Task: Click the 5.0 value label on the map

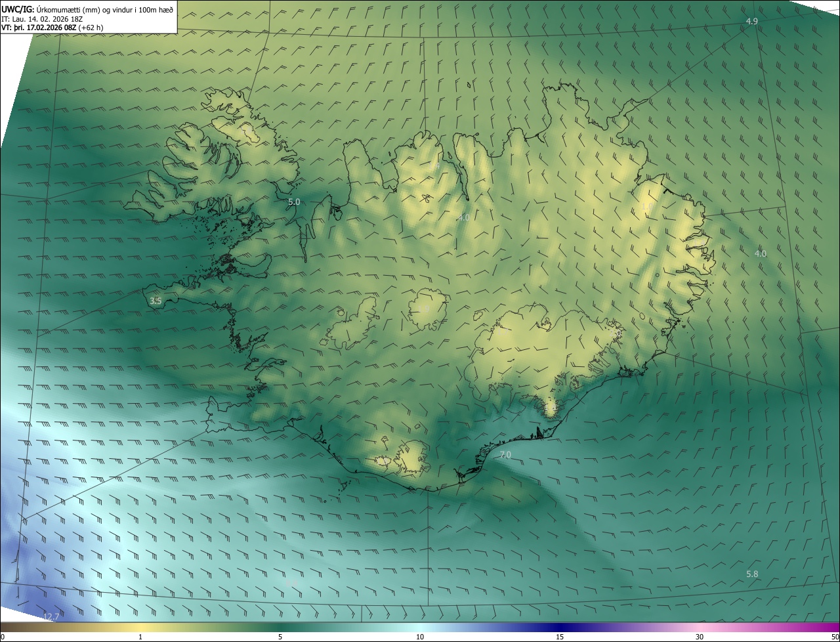Action: pos(294,202)
